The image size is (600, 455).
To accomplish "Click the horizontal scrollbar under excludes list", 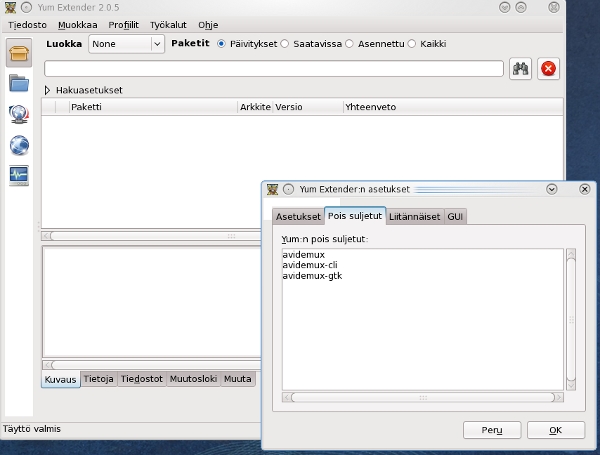I will [423, 398].
